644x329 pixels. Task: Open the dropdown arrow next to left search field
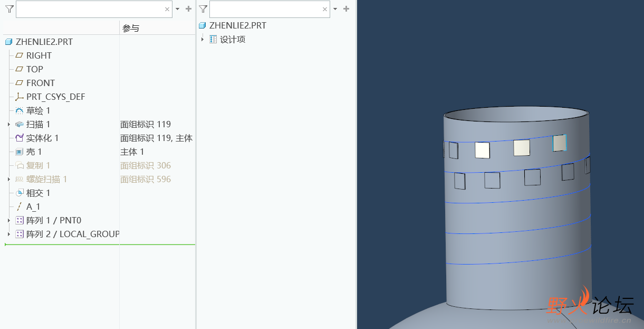click(177, 9)
